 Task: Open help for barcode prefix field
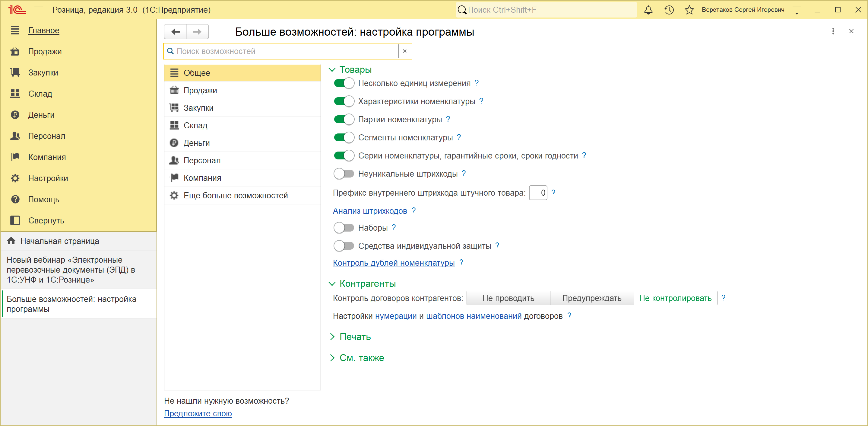coord(553,192)
